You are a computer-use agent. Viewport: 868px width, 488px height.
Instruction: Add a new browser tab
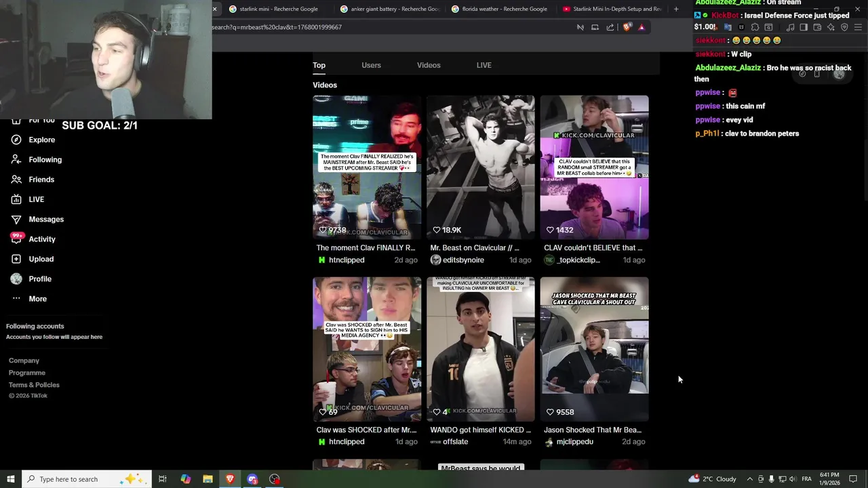click(x=675, y=9)
